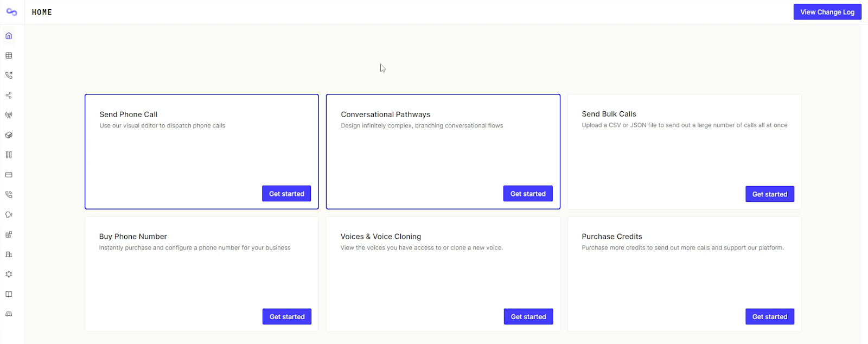Get started with Conversational Pathways
868x344 pixels.
528,194
